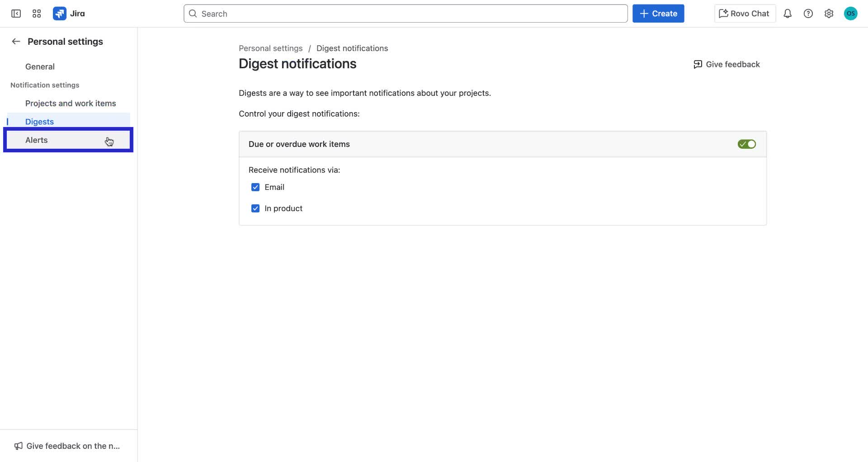Click the Jira logo to go home
868x462 pixels.
point(69,13)
